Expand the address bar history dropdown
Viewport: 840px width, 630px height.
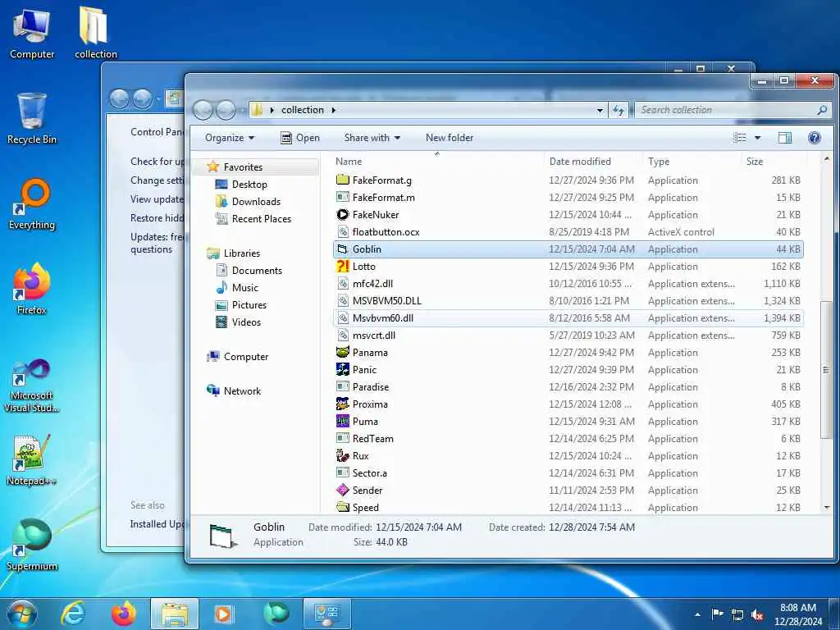600,111
